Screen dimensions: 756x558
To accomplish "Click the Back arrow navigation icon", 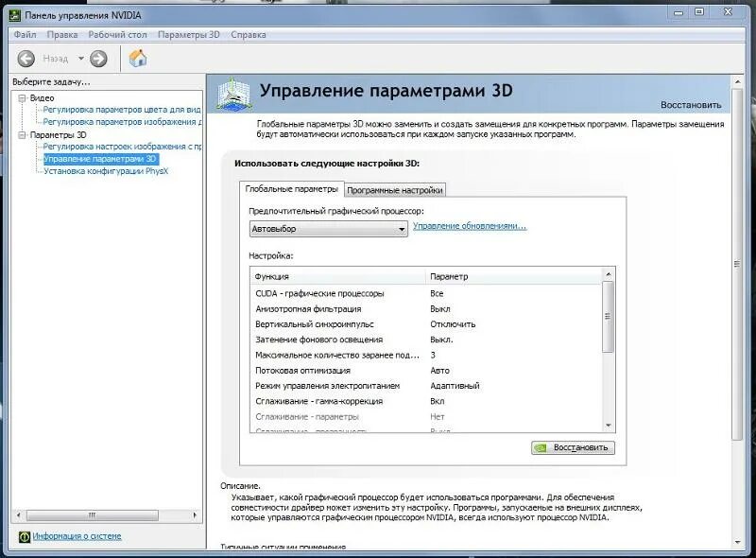I will click(26, 59).
